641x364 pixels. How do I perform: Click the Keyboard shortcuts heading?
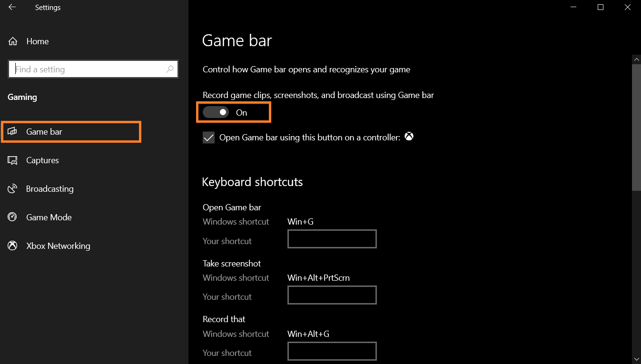coord(252,182)
